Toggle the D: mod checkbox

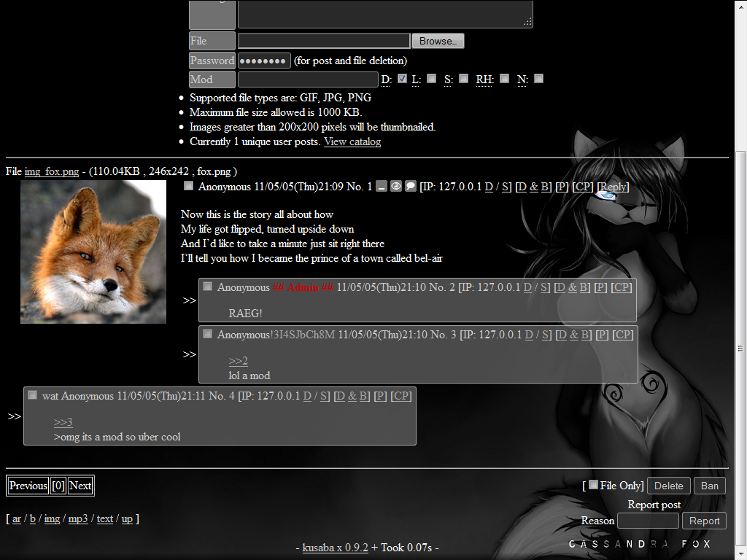tap(403, 78)
